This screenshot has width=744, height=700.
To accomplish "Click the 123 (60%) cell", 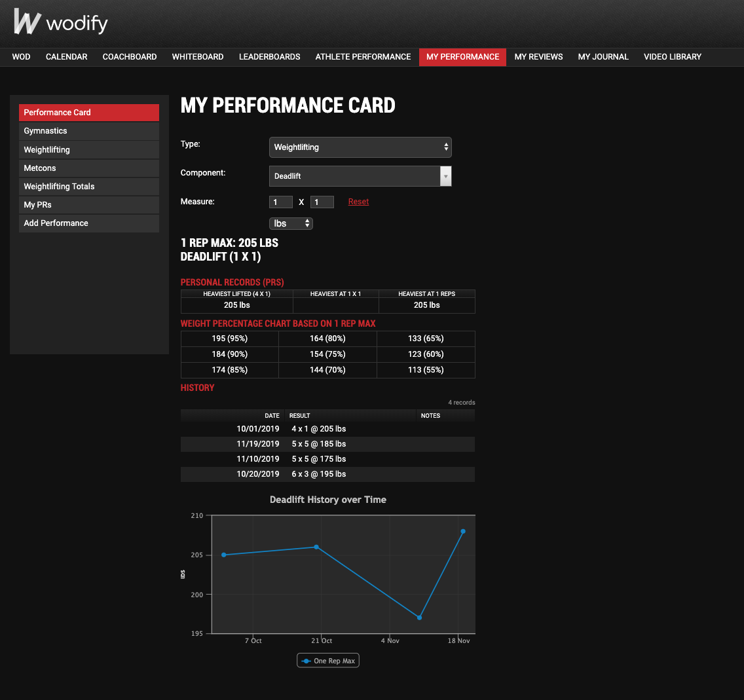I will 426,354.
